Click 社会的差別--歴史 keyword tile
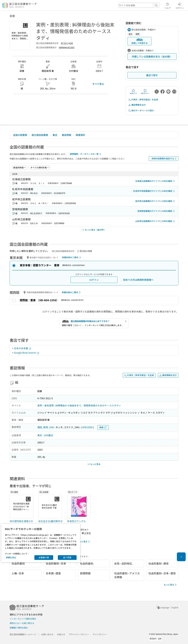 point(162,564)
